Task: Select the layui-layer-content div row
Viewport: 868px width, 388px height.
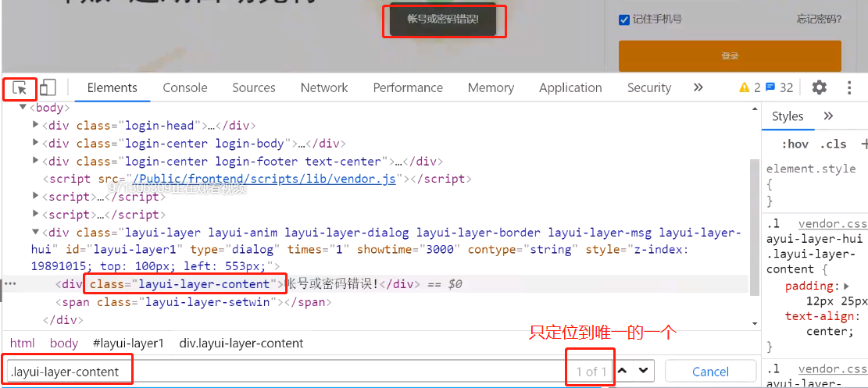Action: 377,284
